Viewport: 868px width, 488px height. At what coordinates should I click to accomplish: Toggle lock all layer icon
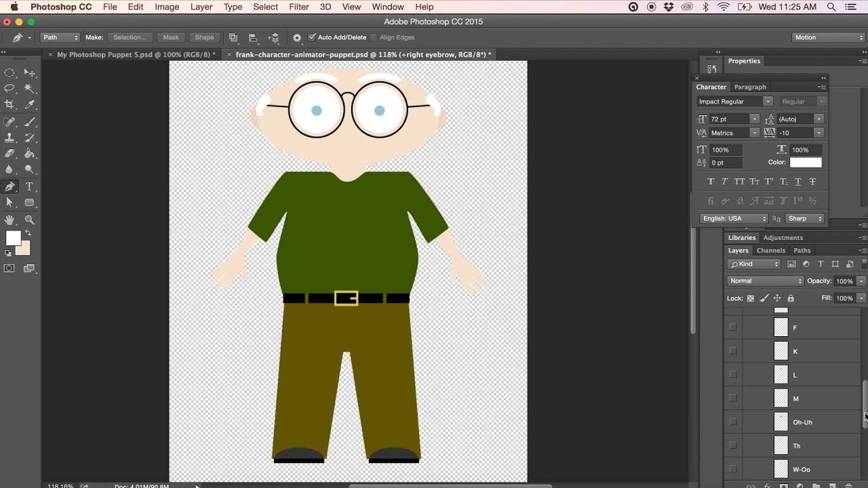(791, 298)
